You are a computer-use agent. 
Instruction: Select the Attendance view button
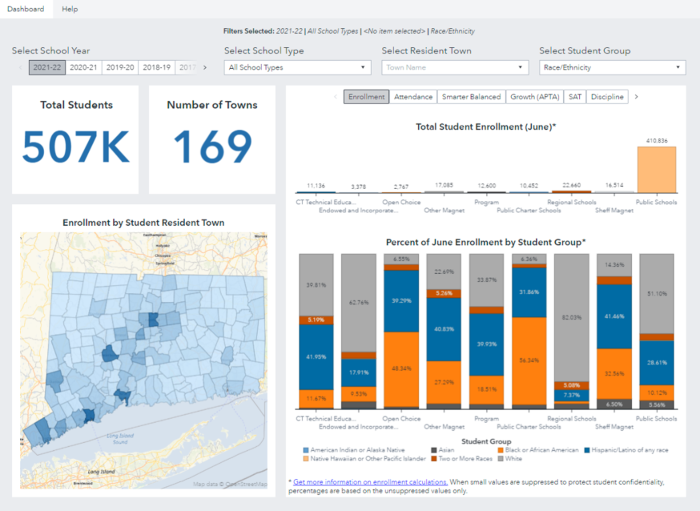coord(414,97)
